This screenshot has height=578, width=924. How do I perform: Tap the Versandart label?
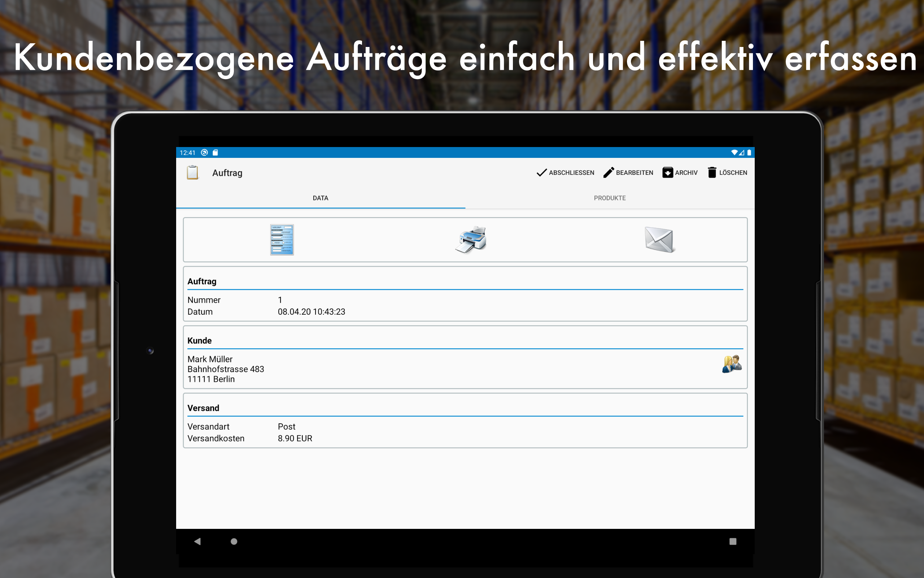(209, 426)
